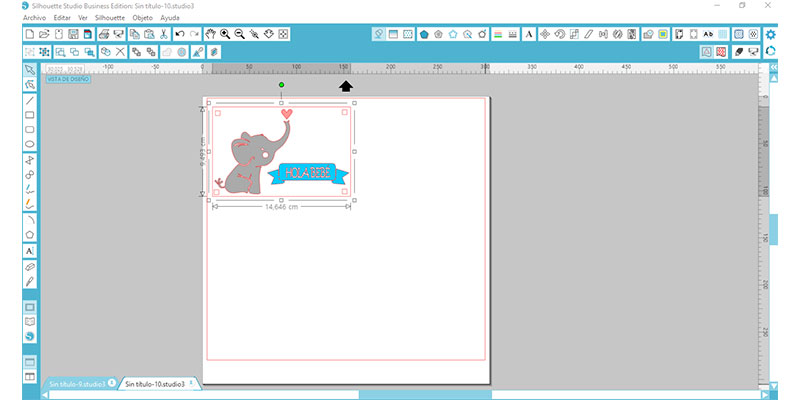Select the Eraser tool in left toolbar
Image resolution: width=800 pixels, height=400 pixels.
30,267
